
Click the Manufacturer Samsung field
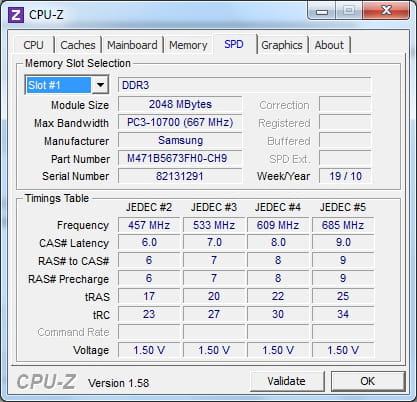[180, 140]
